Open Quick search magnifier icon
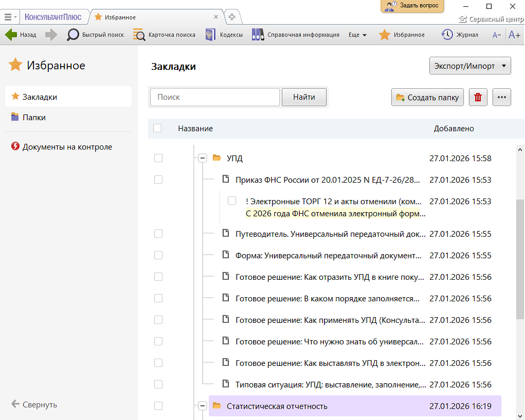The image size is (525, 420). (73, 35)
